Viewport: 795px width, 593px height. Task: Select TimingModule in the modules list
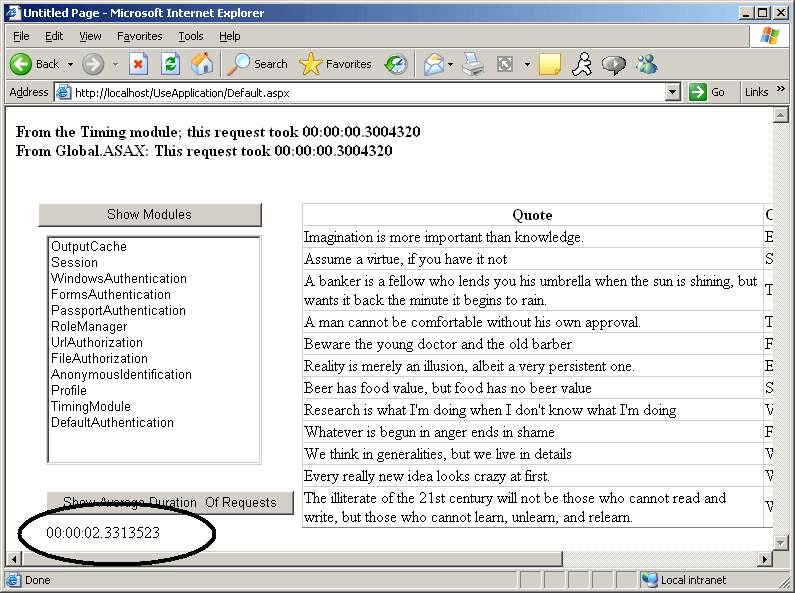(91, 406)
